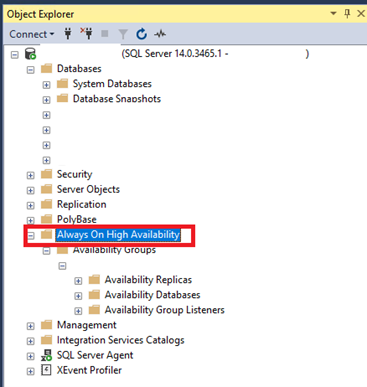
Task: Select Server Objects label
Action: [x=88, y=189]
